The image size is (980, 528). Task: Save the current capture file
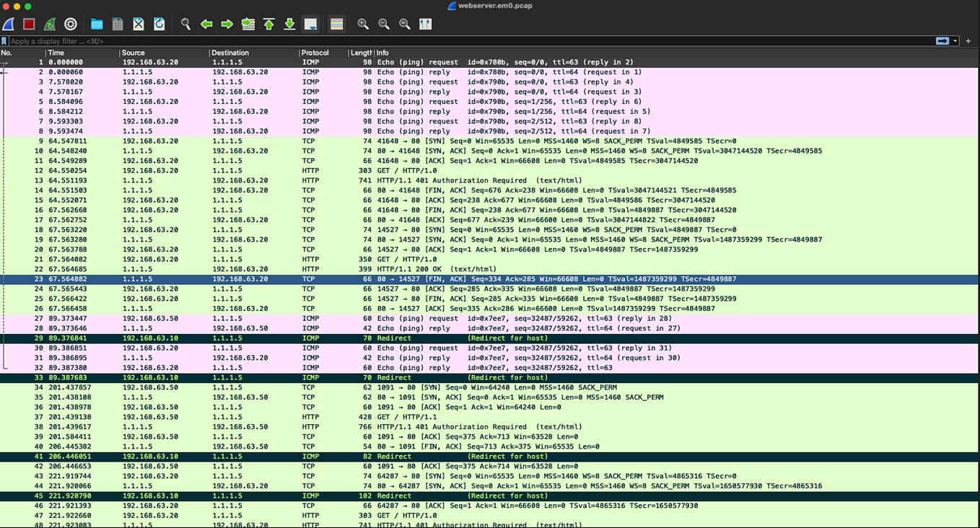tap(117, 24)
